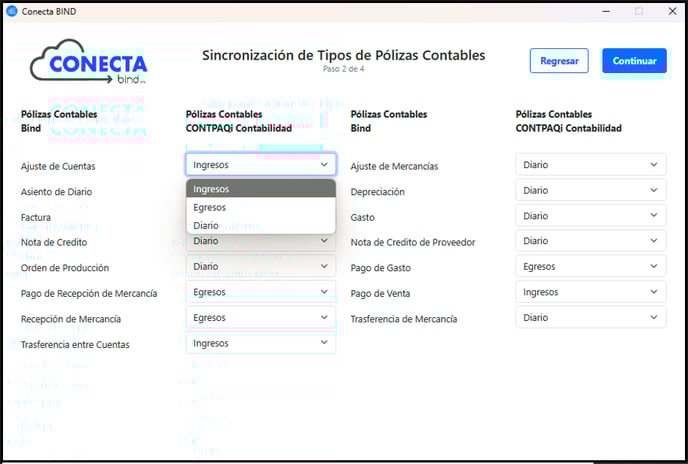
Task: Click the 'Gasto' label
Action: (362, 217)
